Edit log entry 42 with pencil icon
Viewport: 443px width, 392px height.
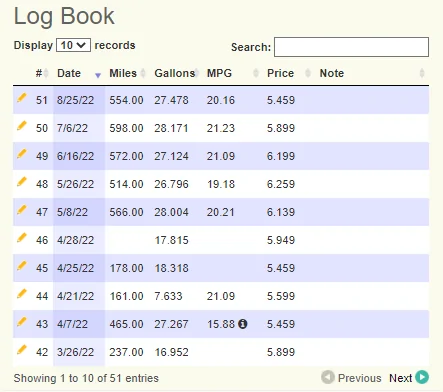(22, 350)
